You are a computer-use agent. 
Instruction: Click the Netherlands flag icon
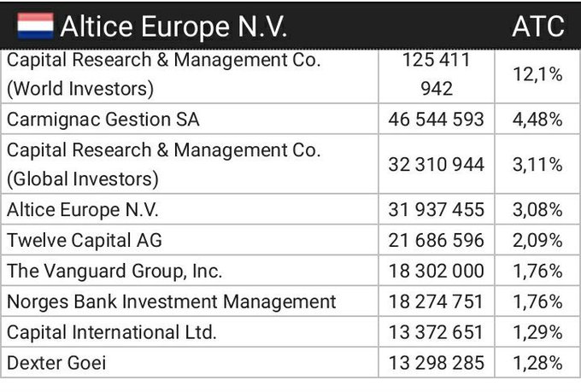click(35, 26)
